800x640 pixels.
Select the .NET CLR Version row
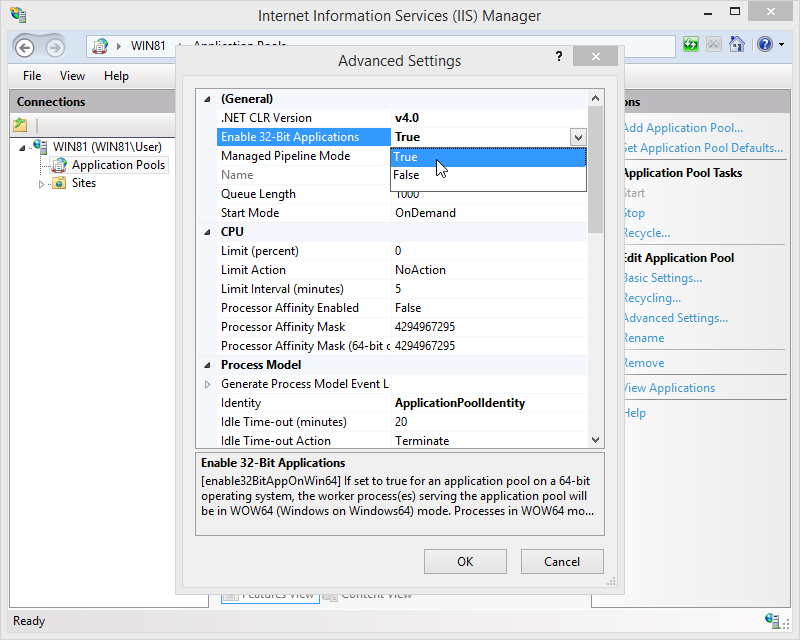402,118
